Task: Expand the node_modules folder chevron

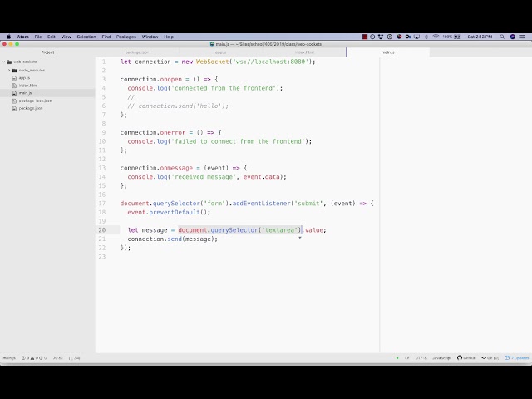Action: [x=9, y=70]
